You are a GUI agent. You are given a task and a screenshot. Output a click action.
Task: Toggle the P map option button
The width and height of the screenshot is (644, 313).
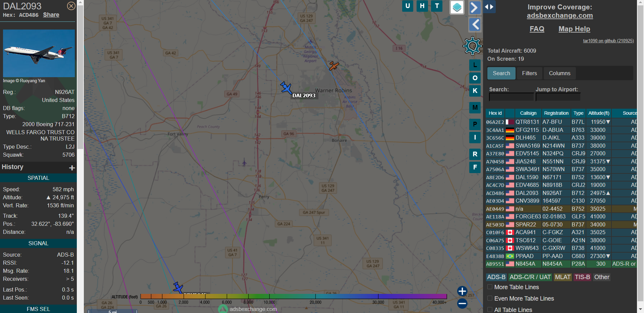pyautogui.click(x=475, y=124)
